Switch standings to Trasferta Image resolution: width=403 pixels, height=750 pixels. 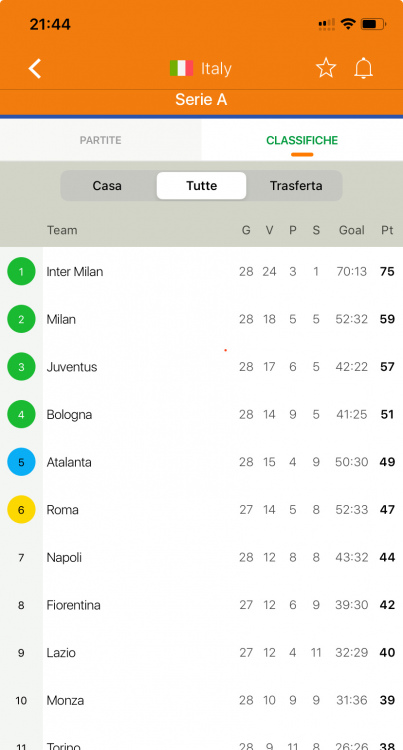pyautogui.click(x=296, y=186)
